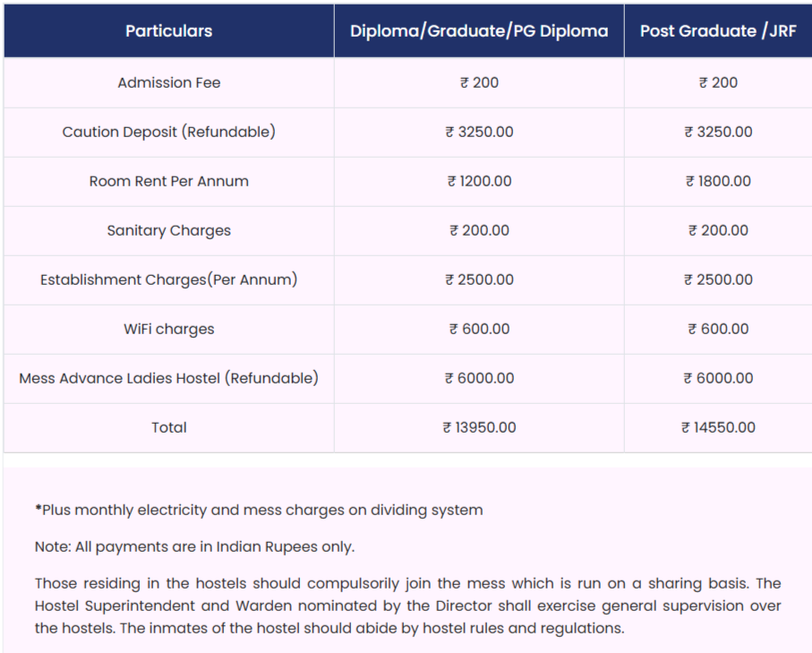Viewport: 812px width, 653px height.
Task: Click the Particulars column header
Action: pos(168,30)
